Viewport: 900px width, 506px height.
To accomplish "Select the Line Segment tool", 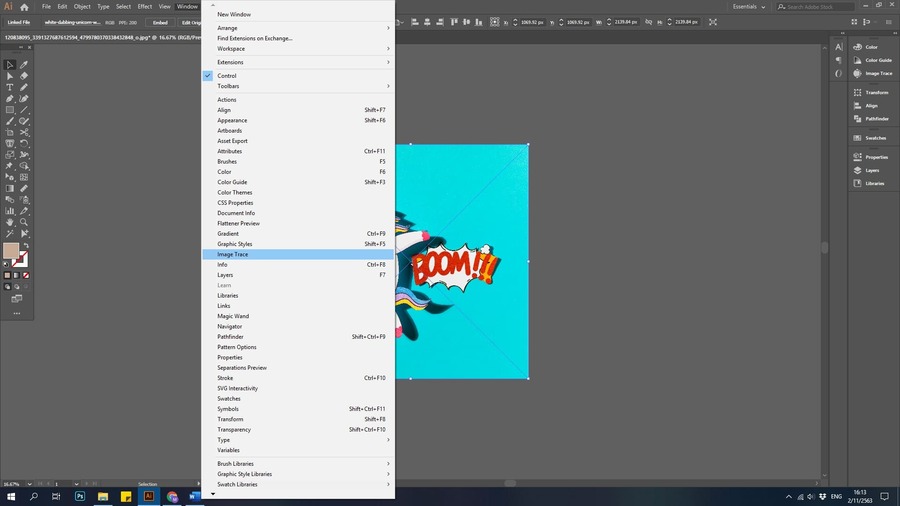I will pos(24,110).
